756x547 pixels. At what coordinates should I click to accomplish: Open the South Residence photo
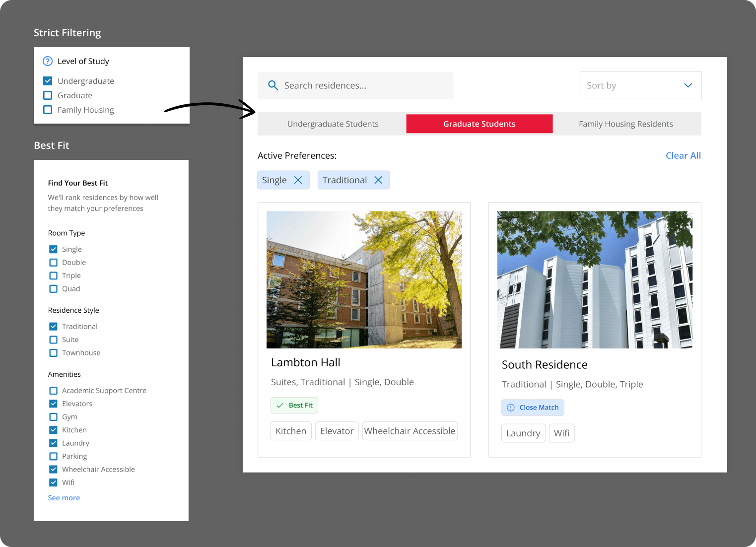595,280
